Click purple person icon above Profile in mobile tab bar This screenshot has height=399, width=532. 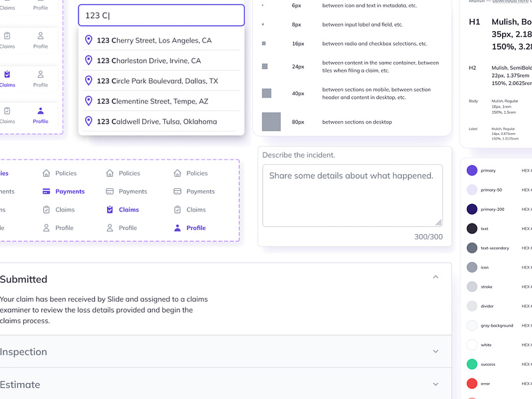(41, 111)
